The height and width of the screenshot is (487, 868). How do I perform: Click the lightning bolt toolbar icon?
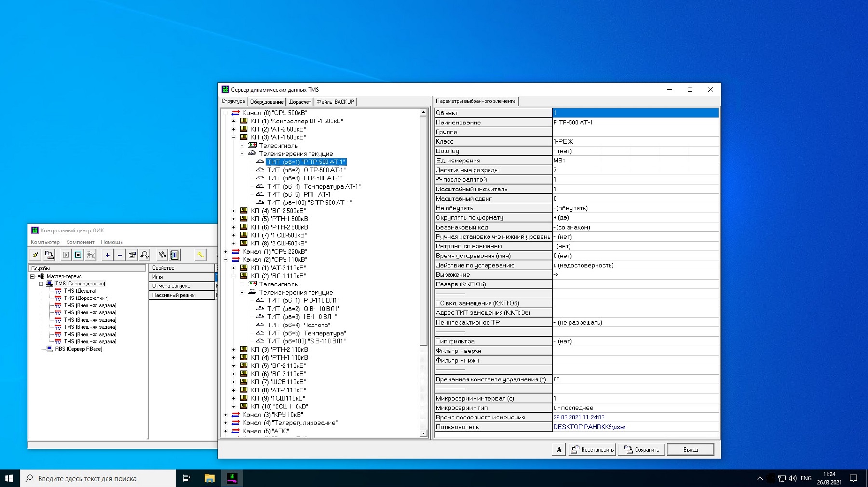[x=35, y=255]
